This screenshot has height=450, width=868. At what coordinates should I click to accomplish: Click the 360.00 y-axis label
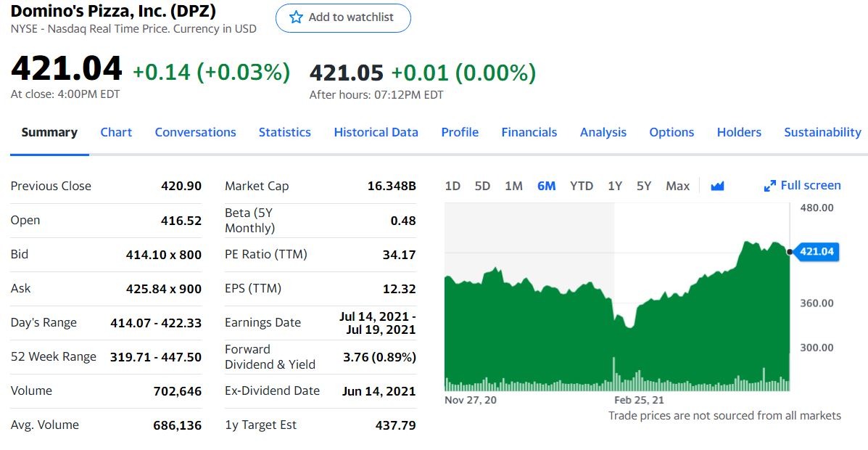817,303
